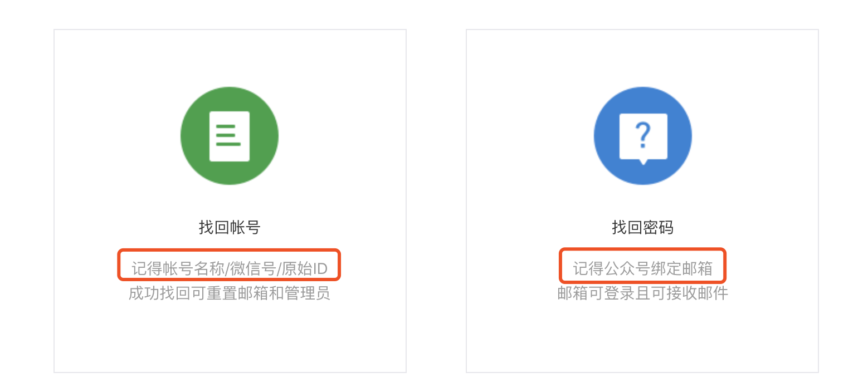The width and height of the screenshot is (868, 392).
Task: Click 成功找回可重置邮箱和管理员 description
Action: (x=230, y=293)
